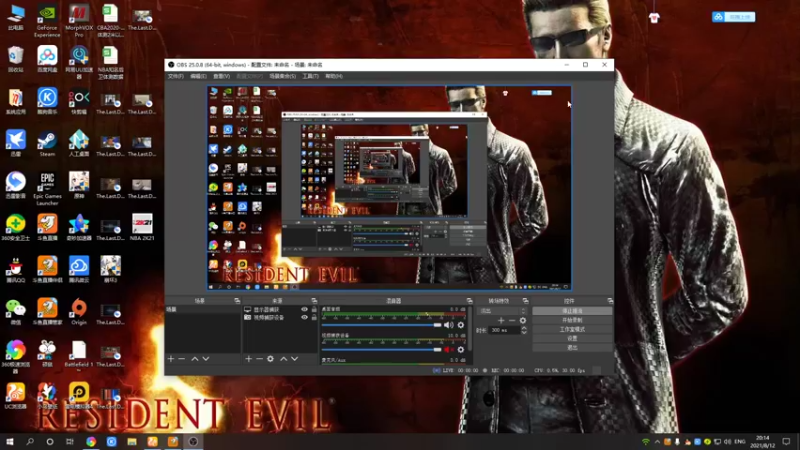Image resolution: width=800 pixels, height=450 pixels.
Task: Open File Explorer from taskbar
Action: pos(132,441)
